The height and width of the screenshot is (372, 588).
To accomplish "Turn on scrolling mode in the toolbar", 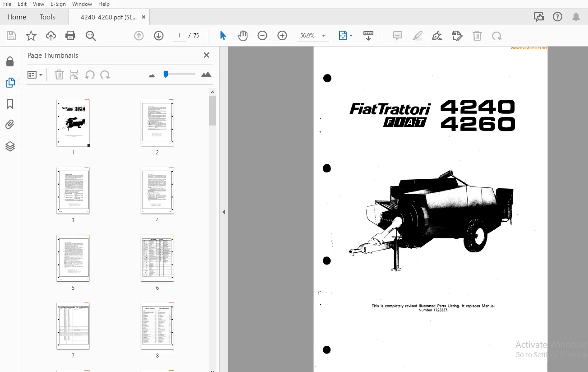I will 368,36.
